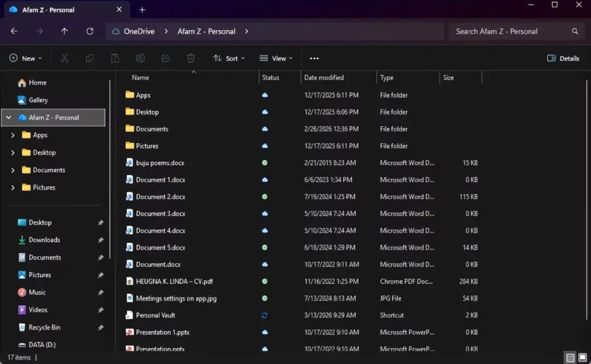The image size is (591, 364).
Task: Click the Paste clipboard icon
Action: click(115, 58)
